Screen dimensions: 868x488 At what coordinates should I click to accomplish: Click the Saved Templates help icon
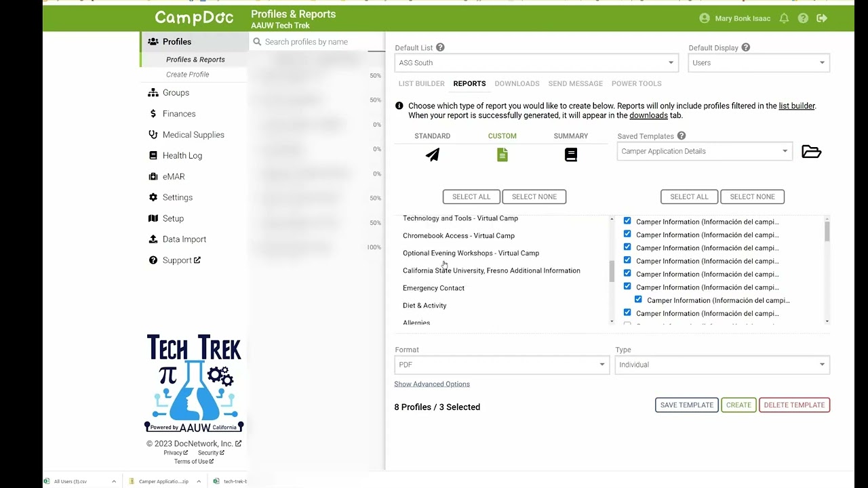coord(682,136)
